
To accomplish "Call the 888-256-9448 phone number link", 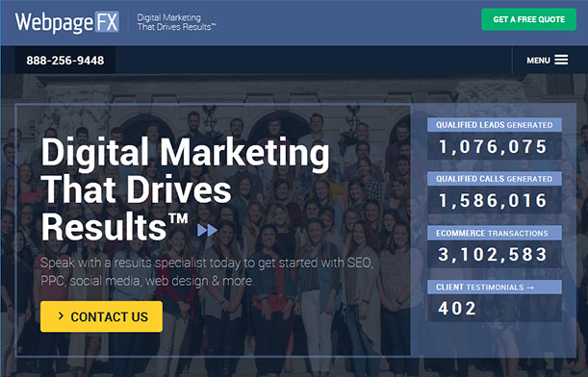I will tap(65, 61).
